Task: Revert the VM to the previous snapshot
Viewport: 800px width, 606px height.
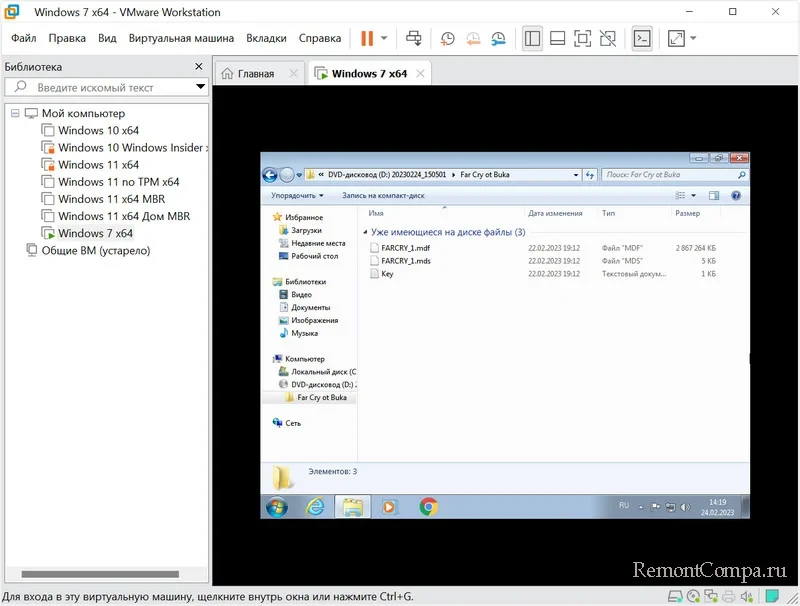Action: pyautogui.click(x=473, y=38)
